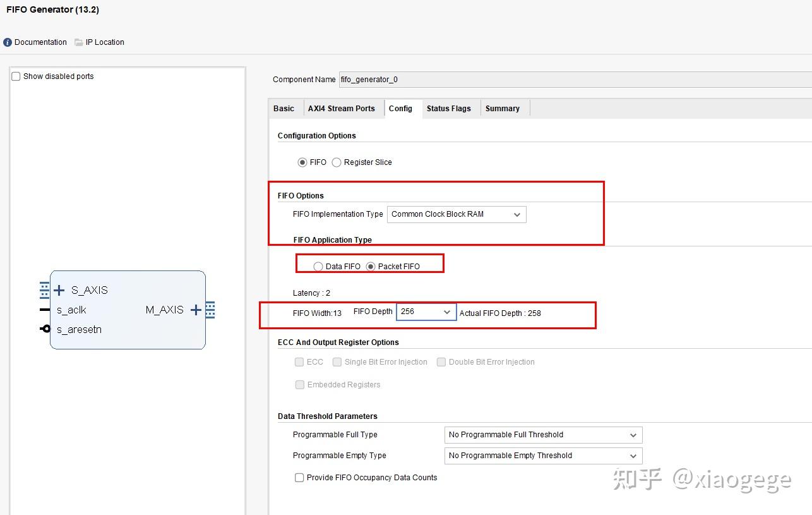Screen dimensions: 812x515
Task: Switch to the Summary tab
Action: point(503,109)
